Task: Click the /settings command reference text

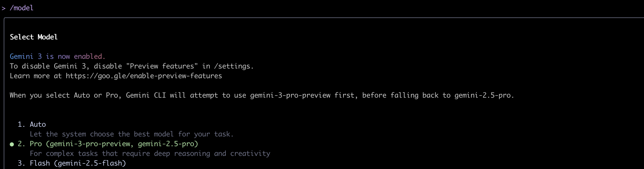Action: 233,66
